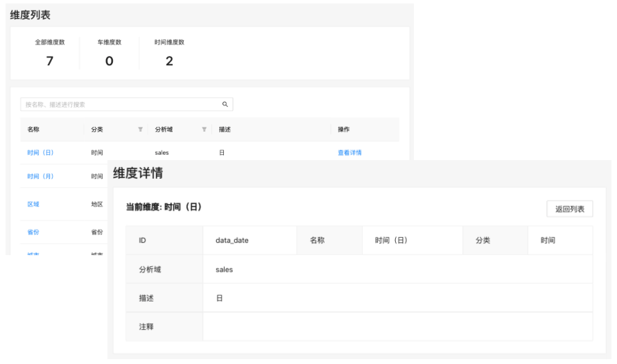
Task: Click the data_date ID value cell
Action: coord(232,241)
